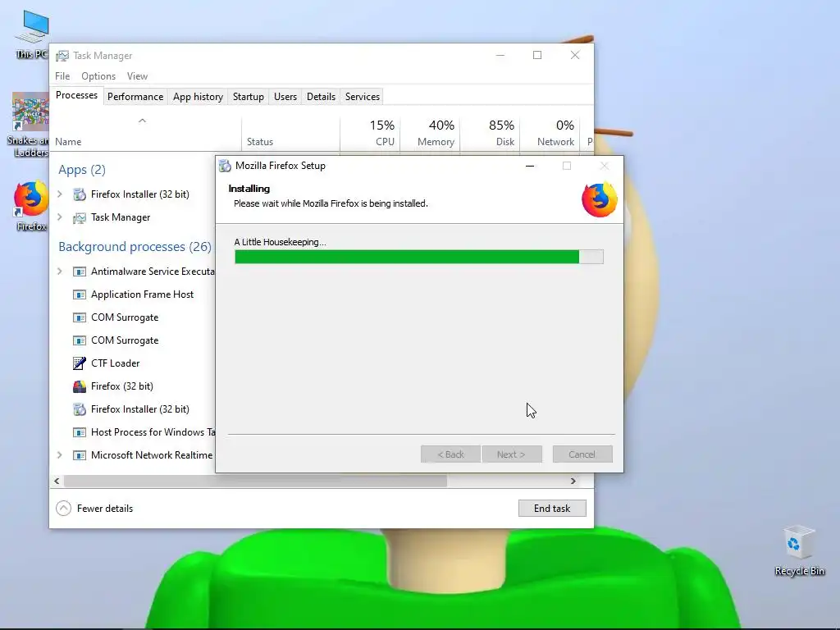The height and width of the screenshot is (630, 840).
Task: Click the Task Manager title bar icon
Action: click(x=62, y=56)
